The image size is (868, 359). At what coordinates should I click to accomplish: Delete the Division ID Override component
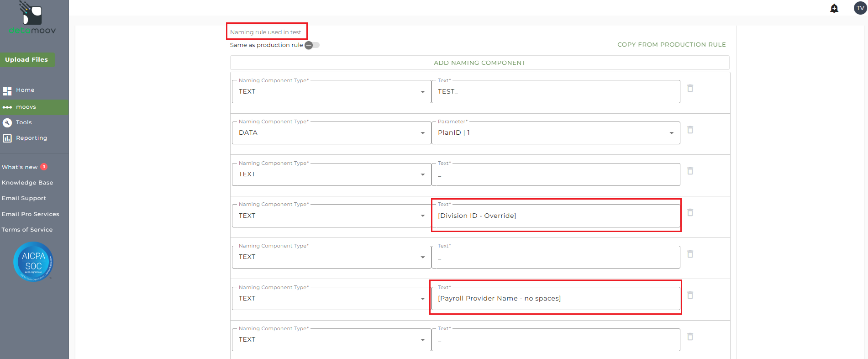tap(690, 212)
